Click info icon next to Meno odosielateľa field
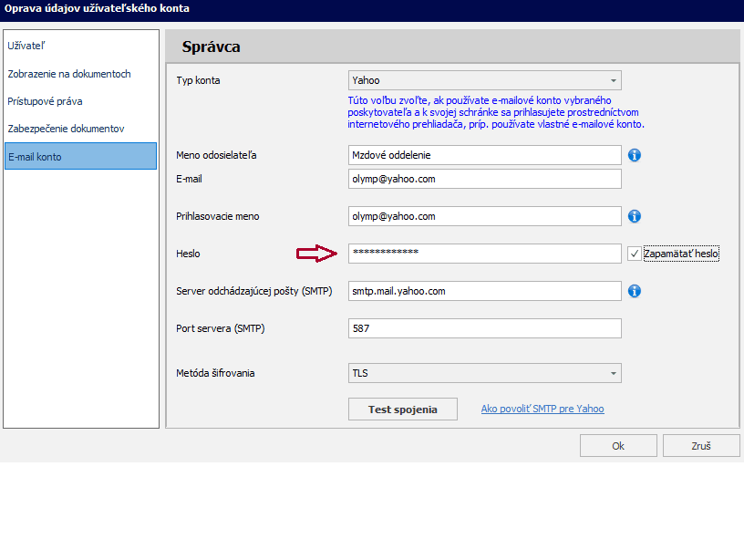The width and height of the screenshot is (744, 560). [635, 155]
